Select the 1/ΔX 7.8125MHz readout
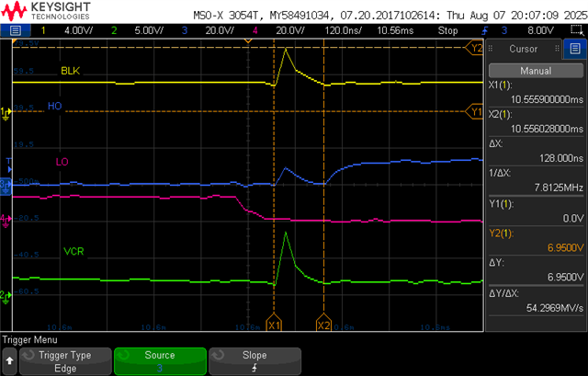Image resolution: width=588 pixels, height=376 pixels. pos(559,188)
